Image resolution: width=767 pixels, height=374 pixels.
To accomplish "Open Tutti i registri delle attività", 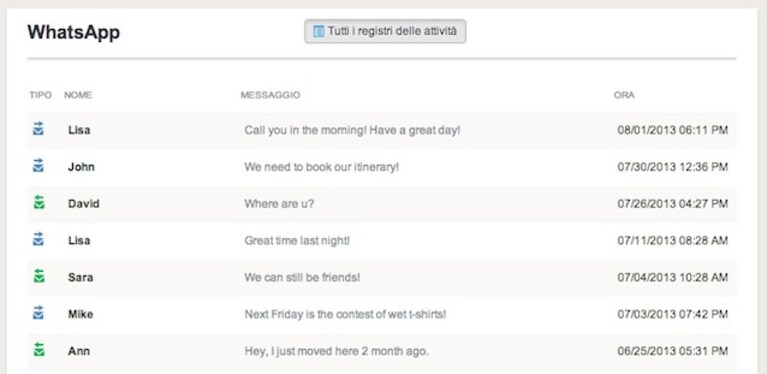I will click(x=385, y=31).
